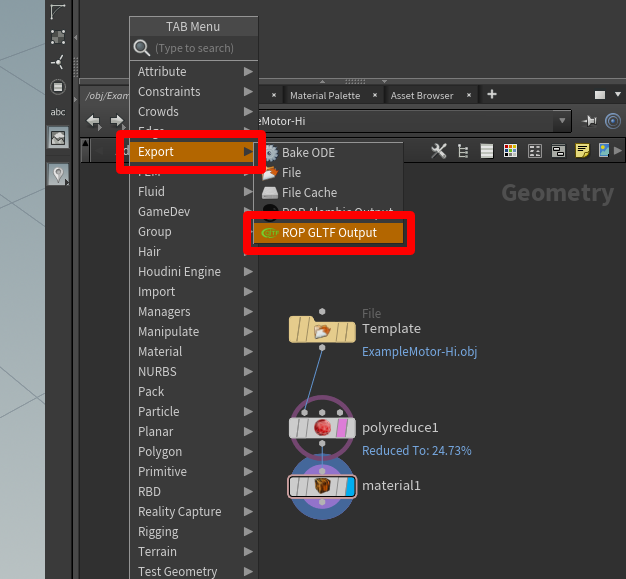
Task: Toggle blue display flag on material1 node
Action: pyautogui.click(x=349, y=487)
